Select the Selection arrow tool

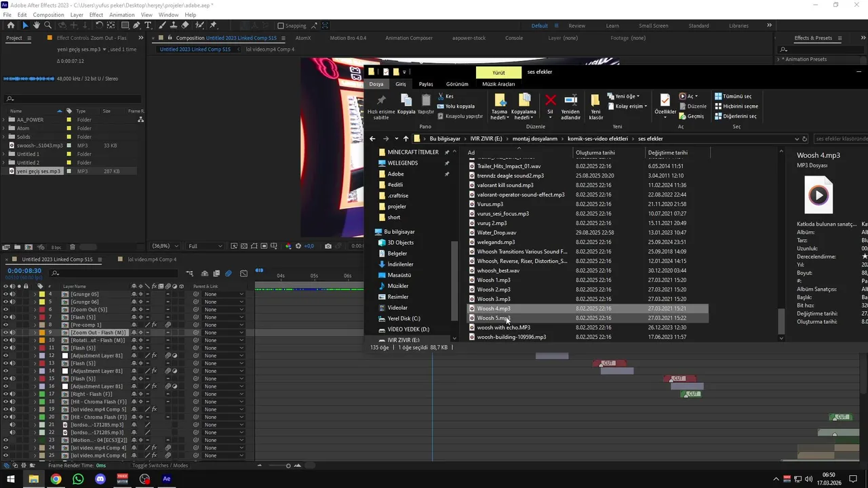point(25,25)
